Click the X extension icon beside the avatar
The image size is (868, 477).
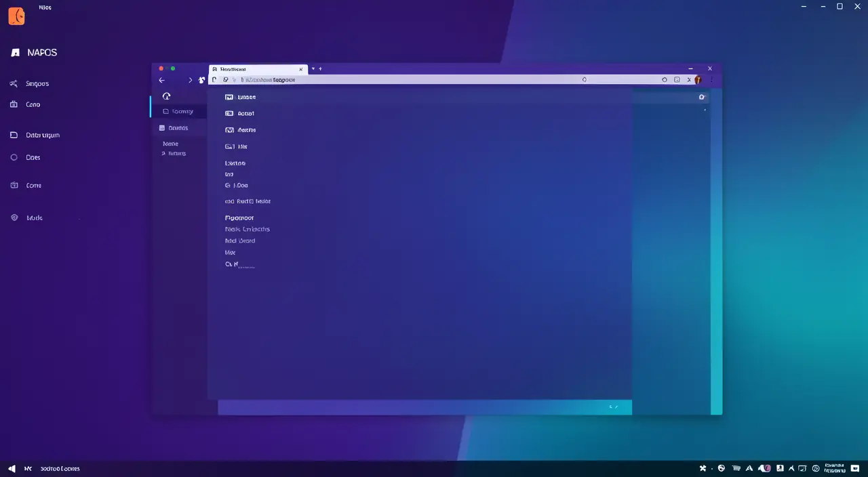point(689,79)
